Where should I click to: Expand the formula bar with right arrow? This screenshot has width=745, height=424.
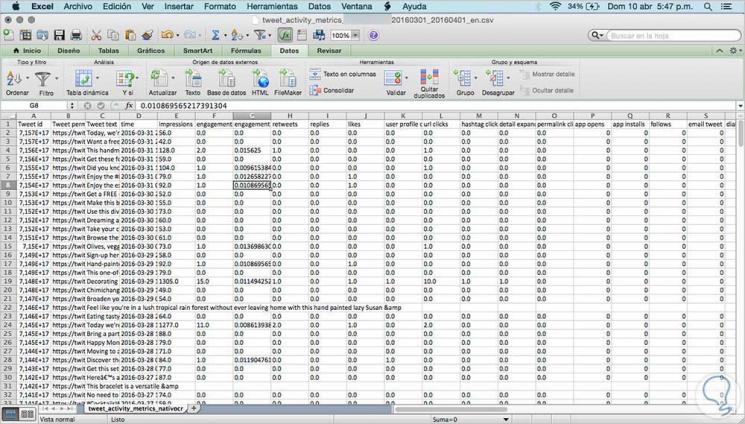click(740, 106)
